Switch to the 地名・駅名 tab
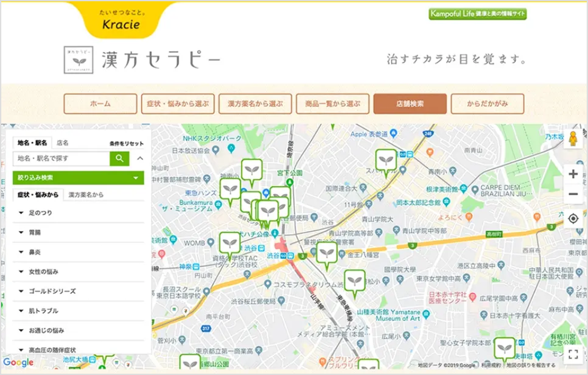 tap(32, 143)
